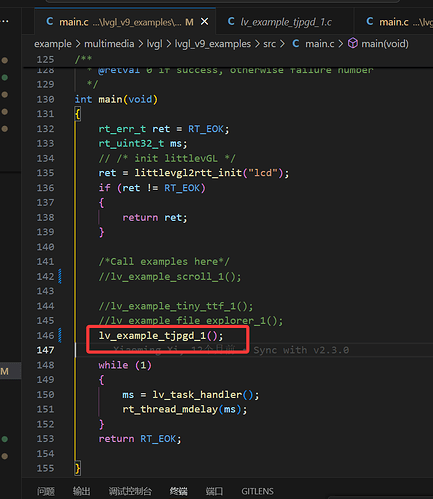
Task: Click the git change marker beside line 142
Action: [60, 276]
